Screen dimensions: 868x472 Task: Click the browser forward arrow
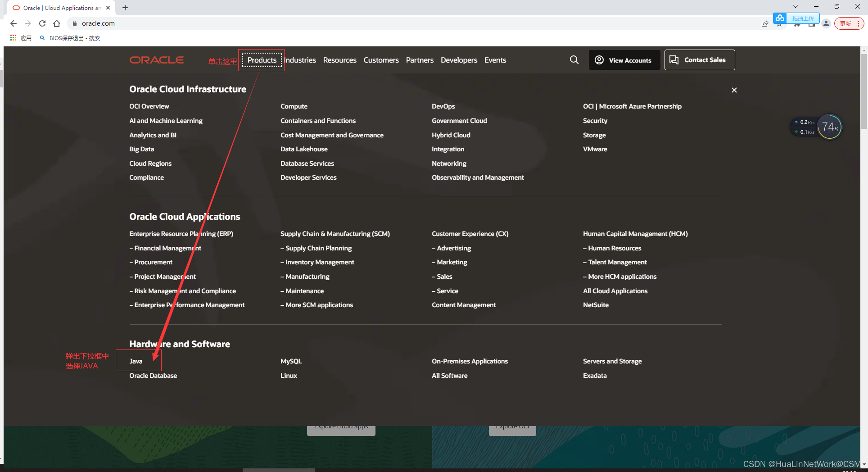pyautogui.click(x=28, y=23)
